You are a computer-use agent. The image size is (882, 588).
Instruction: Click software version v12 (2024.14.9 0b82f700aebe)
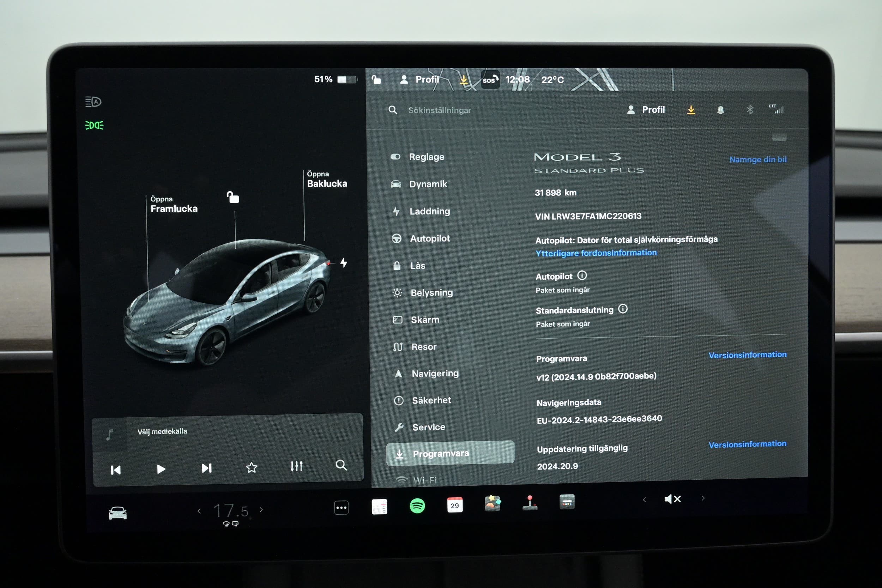click(x=596, y=376)
